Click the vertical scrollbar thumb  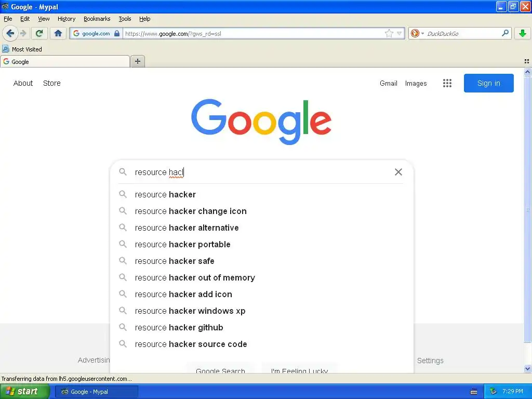point(527,209)
